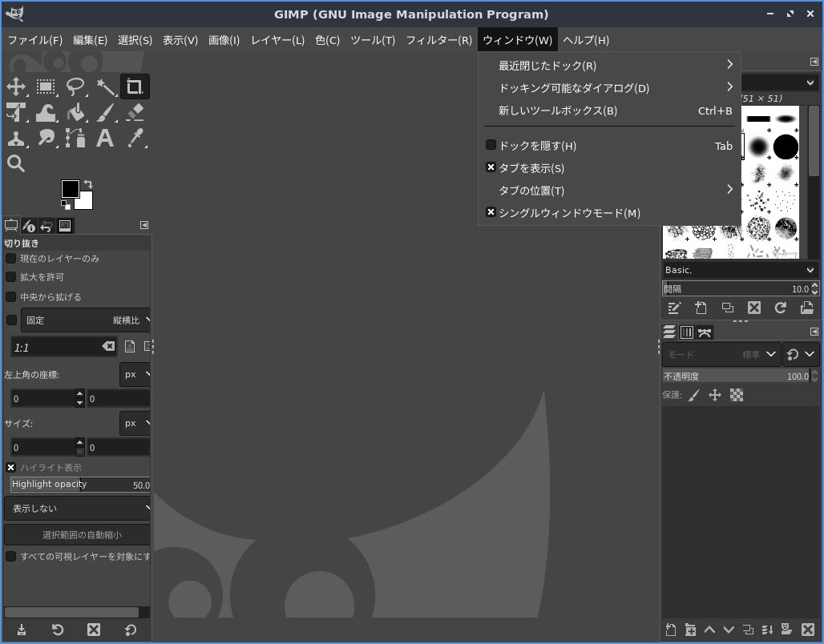Clear the 1:1 ratio field
Screen dimensions: 824x644
pyautogui.click(x=108, y=346)
